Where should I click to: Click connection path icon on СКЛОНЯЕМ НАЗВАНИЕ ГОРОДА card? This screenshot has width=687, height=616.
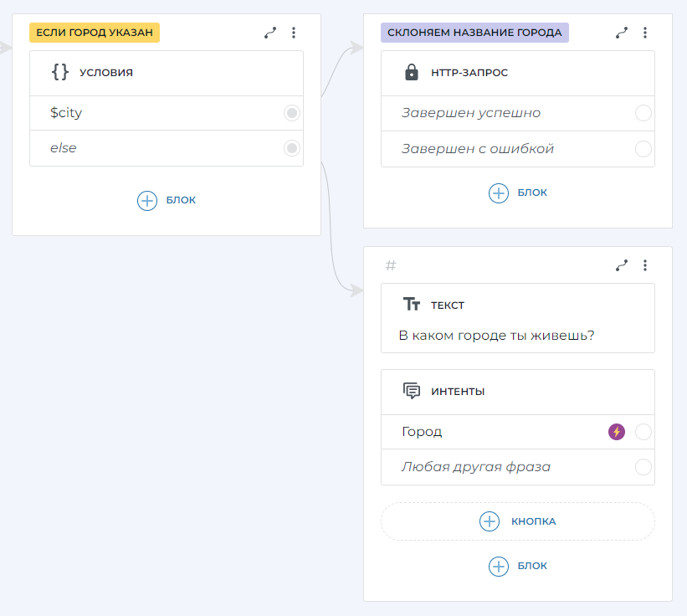622,33
